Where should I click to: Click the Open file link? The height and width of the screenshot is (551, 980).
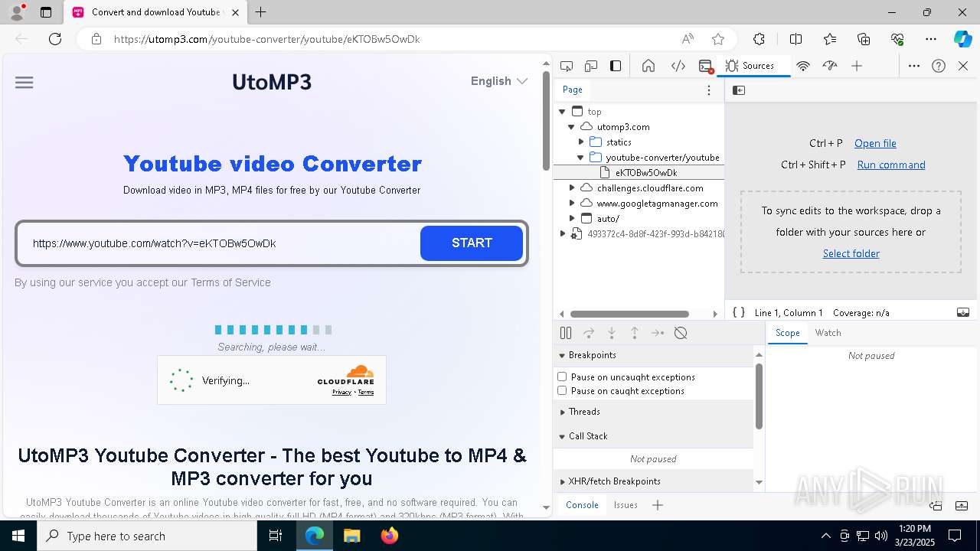[x=875, y=143]
